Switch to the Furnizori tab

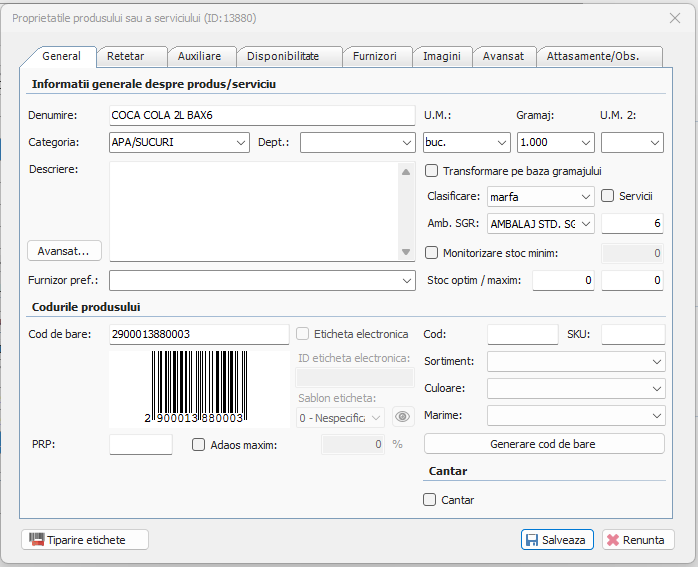375,57
